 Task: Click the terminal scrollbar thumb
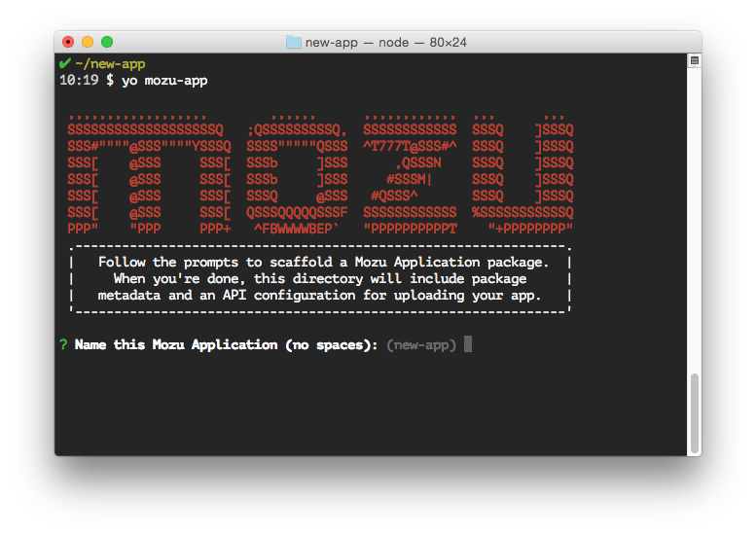click(x=695, y=412)
